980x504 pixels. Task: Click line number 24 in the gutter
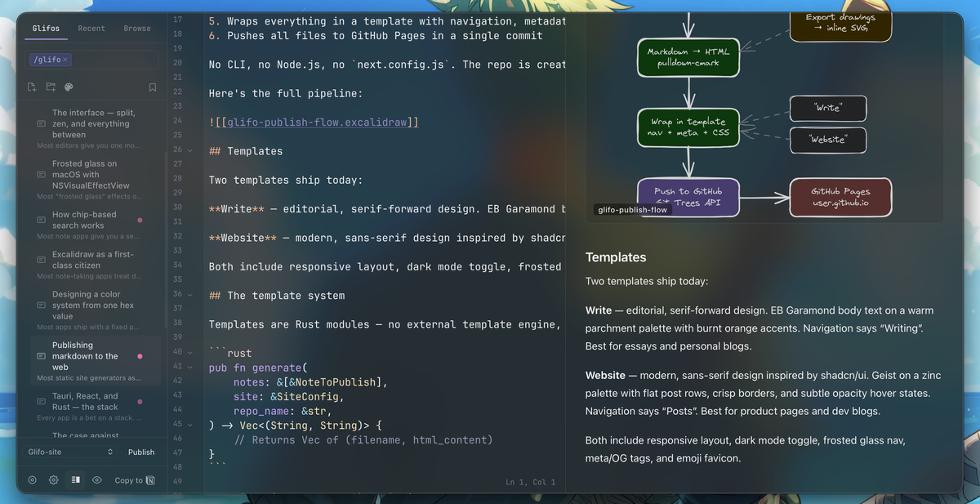[178, 121]
